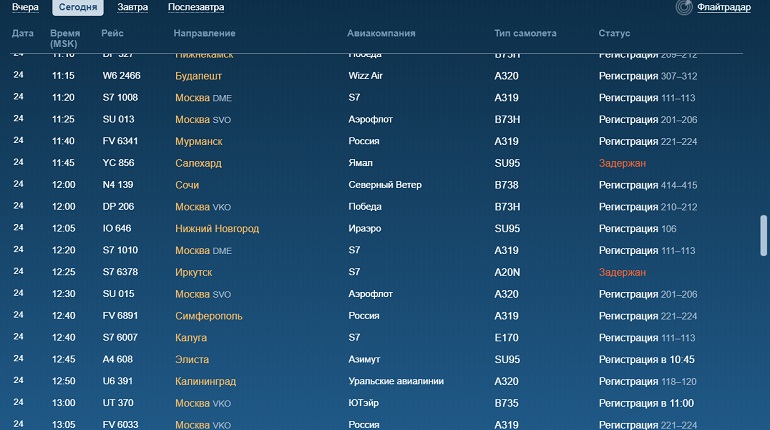Open the Калуга destination link
Screen dimensions: 770x430
pyautogui.click(x=191, y=338)
